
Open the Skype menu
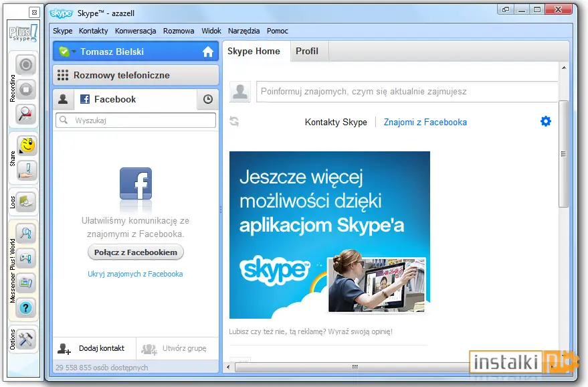tap(63, 31)
